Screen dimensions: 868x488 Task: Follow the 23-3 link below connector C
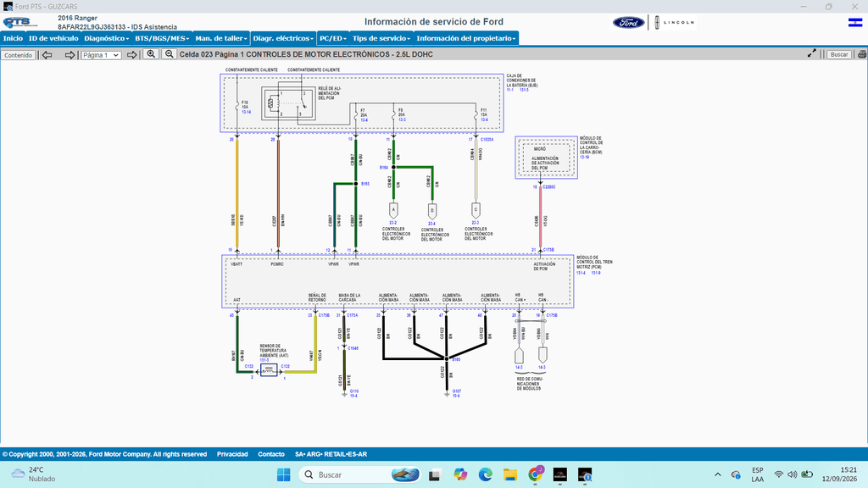(475, 223)
